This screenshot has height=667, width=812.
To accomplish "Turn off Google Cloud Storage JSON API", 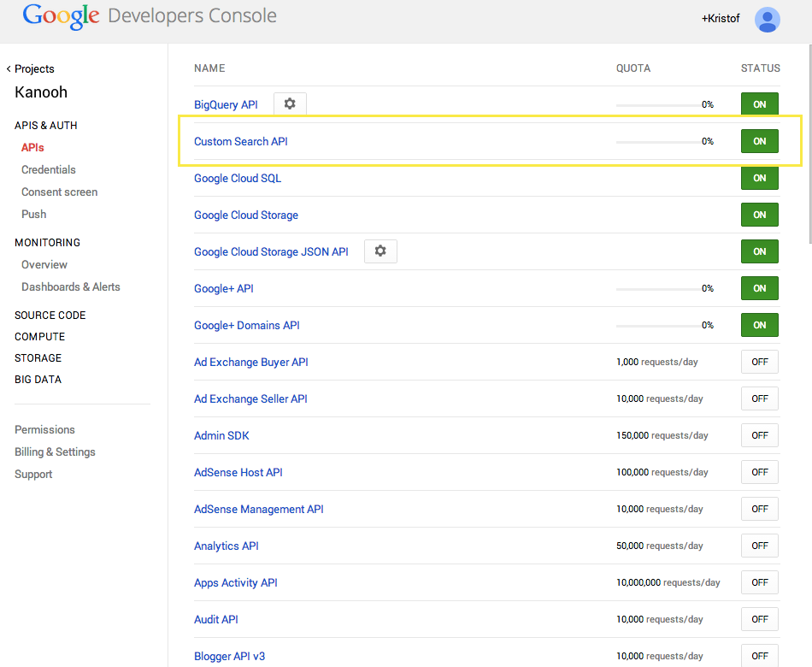I will point(760,251).
